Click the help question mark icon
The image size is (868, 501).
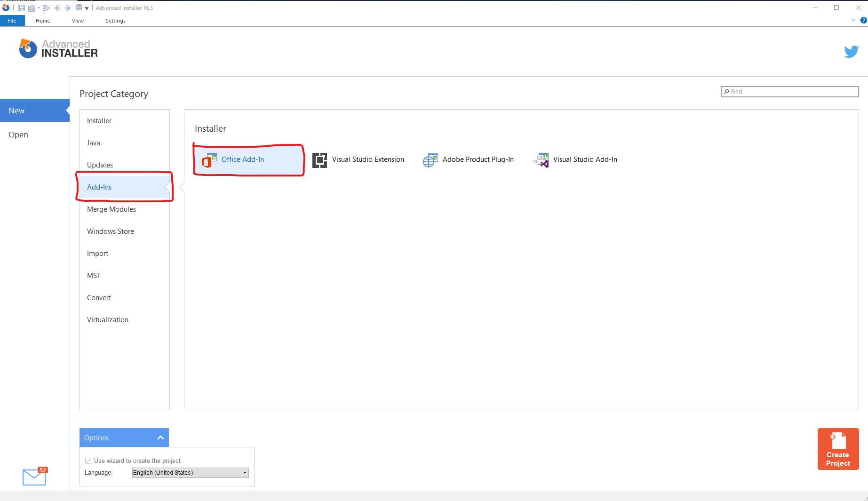point(863,20)
